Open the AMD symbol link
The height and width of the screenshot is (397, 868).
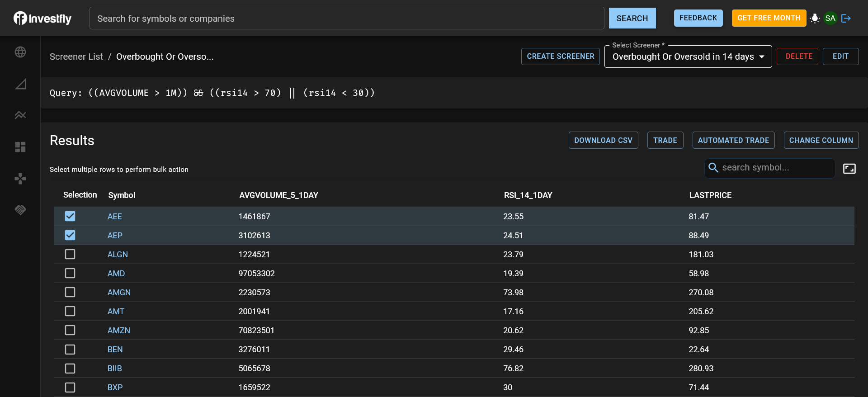[116, 274]
